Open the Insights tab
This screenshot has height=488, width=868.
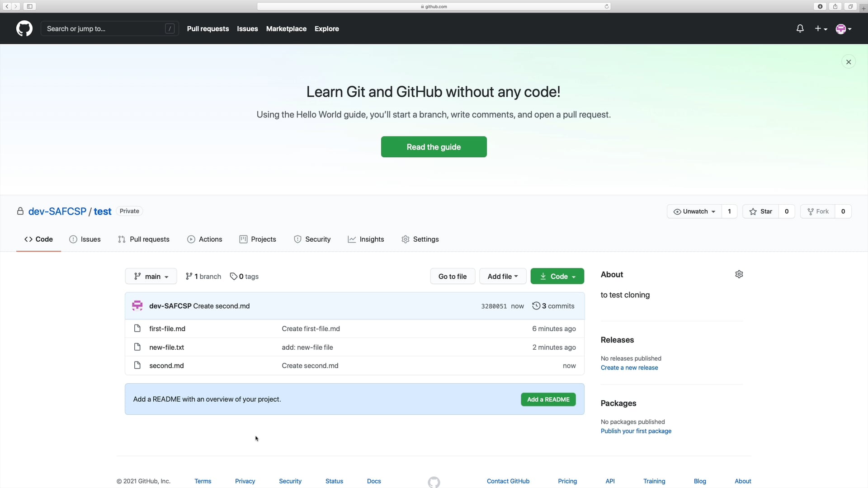366,239
